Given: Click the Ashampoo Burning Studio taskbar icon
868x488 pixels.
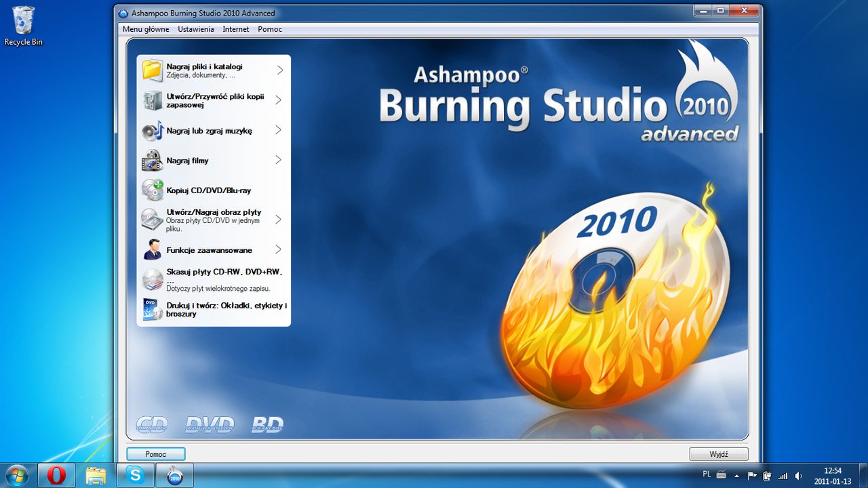Looking at the screenshot, I should 175,475.
